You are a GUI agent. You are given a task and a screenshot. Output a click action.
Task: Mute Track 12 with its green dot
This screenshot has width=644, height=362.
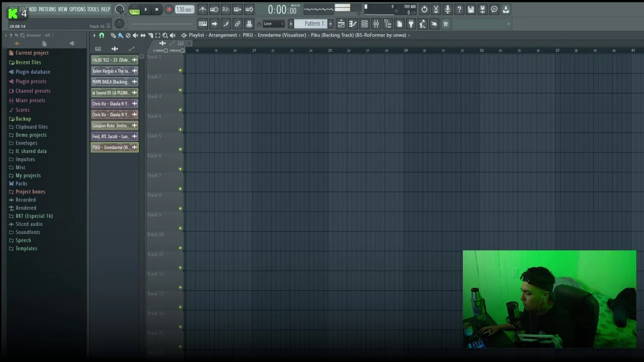coord(180,287)
